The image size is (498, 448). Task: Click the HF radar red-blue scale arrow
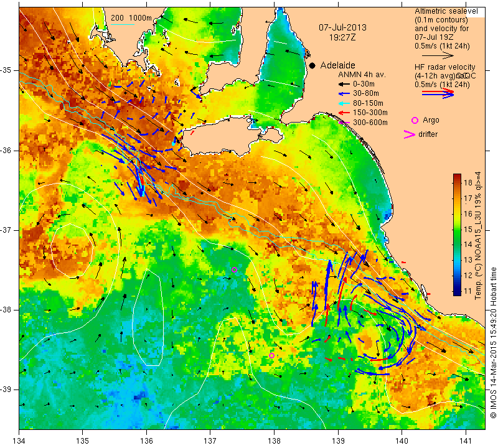438,93
